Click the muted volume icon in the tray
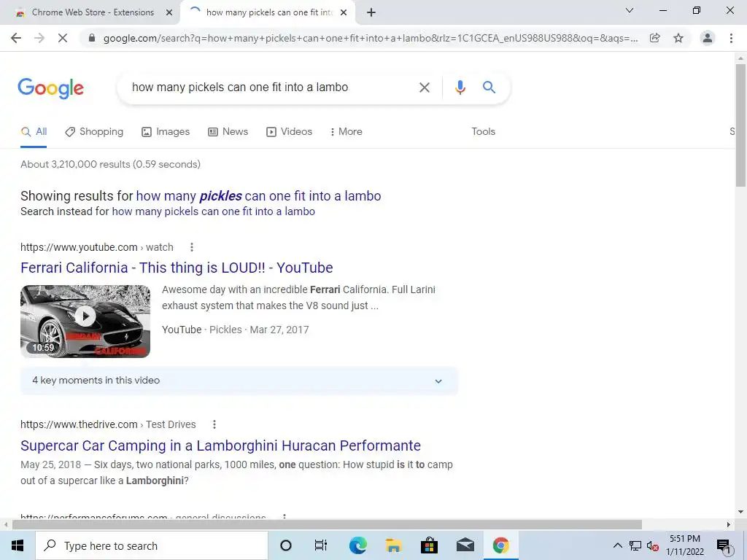 pos(653,545)
